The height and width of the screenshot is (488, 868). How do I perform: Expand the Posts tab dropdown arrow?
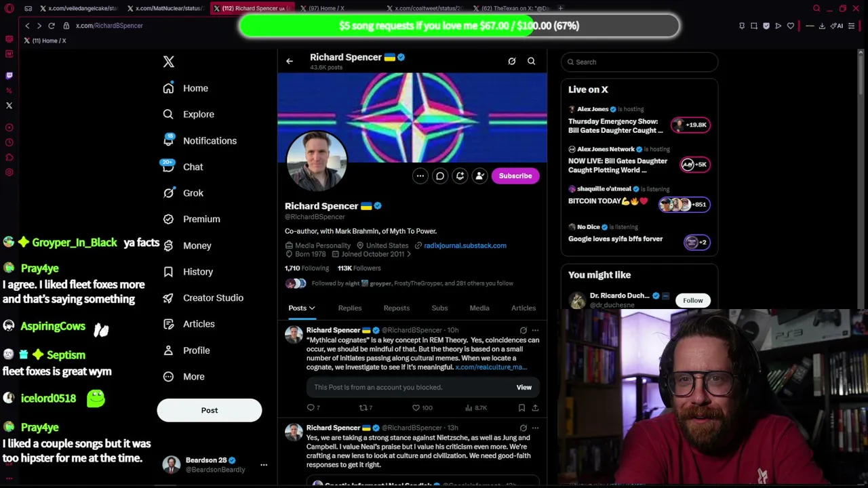312,308
